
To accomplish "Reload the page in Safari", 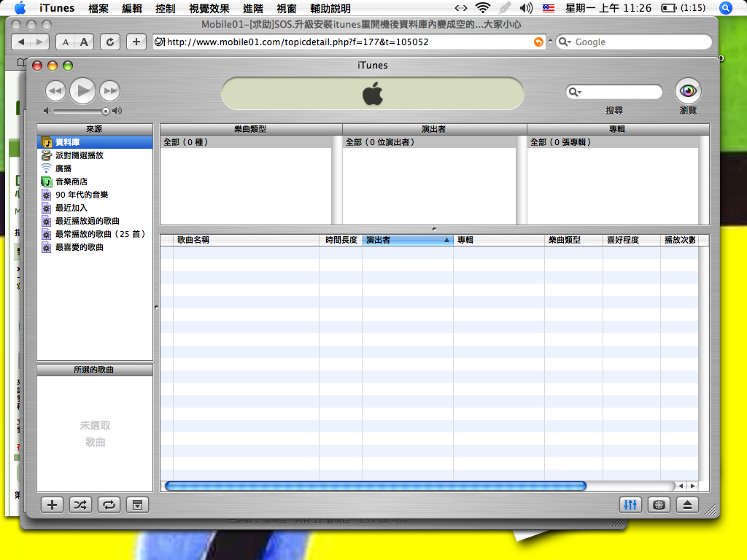I will pyautogui.click(x=110, y=42).
